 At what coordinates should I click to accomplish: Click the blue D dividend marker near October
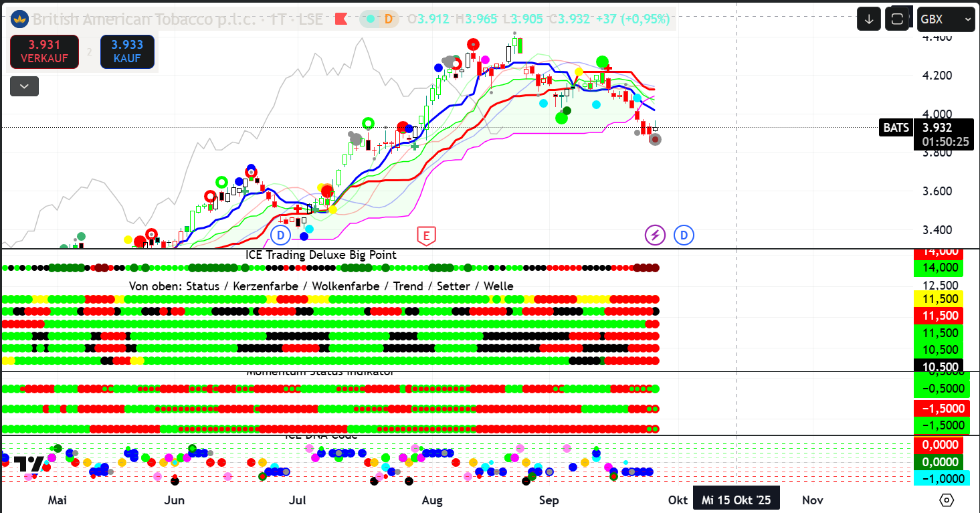tap(684, 235)
